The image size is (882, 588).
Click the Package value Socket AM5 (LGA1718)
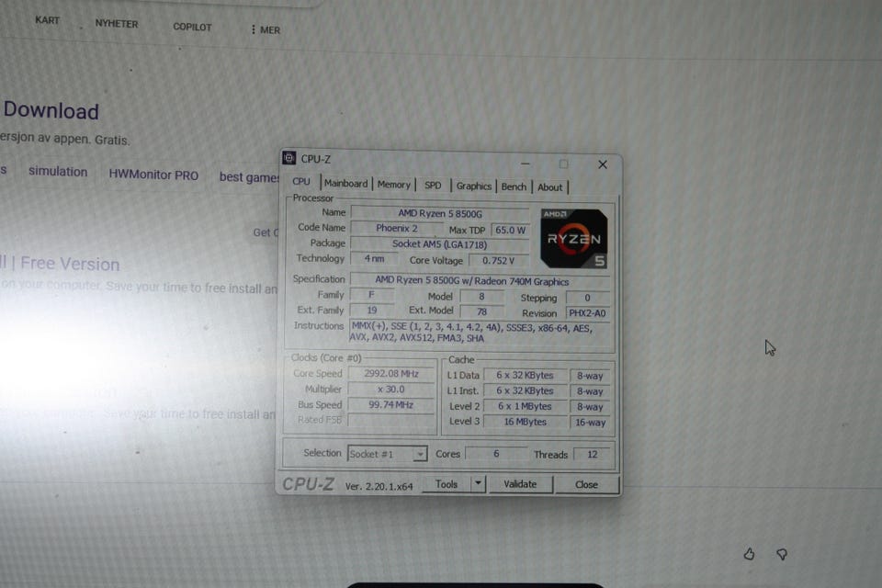pos(440,244)
